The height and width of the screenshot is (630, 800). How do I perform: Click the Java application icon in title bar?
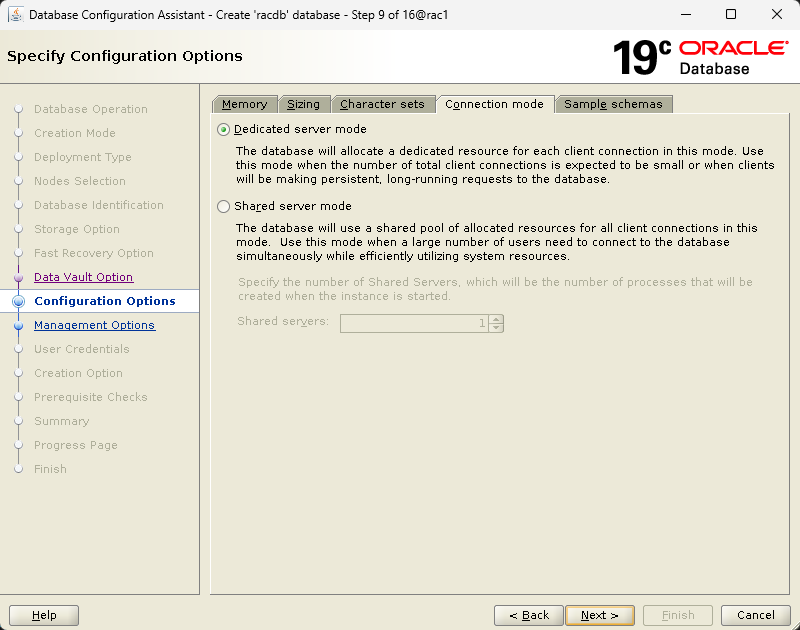click(16, 14)
